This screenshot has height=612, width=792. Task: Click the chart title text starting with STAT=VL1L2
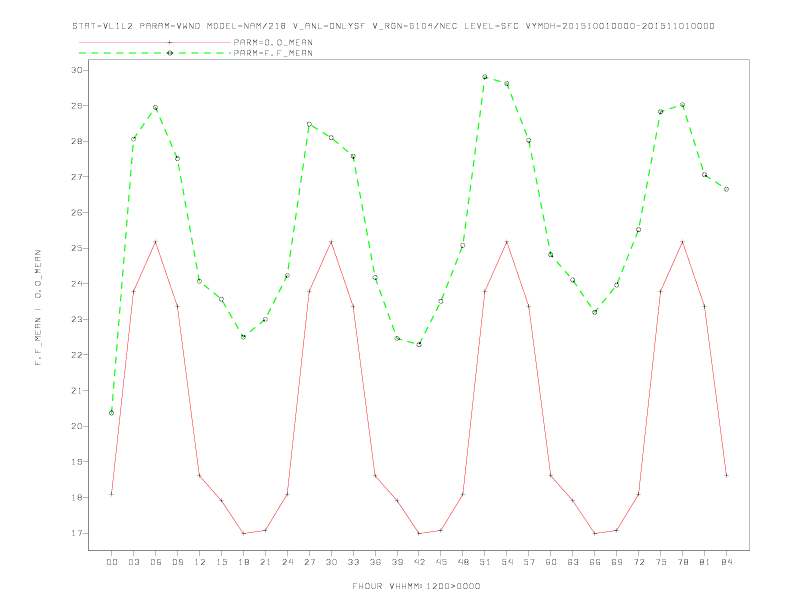click(393, 26)
